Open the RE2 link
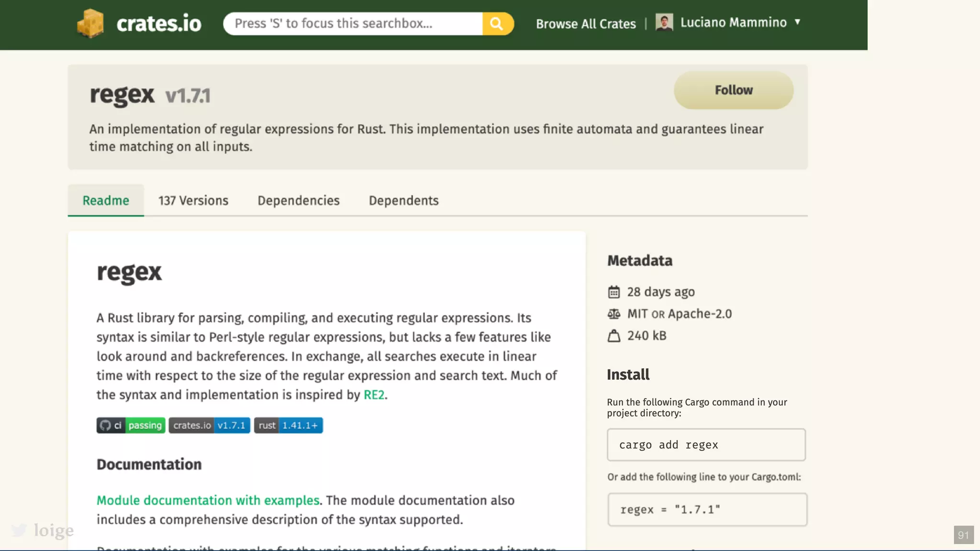The width and height of the screenshot is (980, 551). click(x=374, y=395)
